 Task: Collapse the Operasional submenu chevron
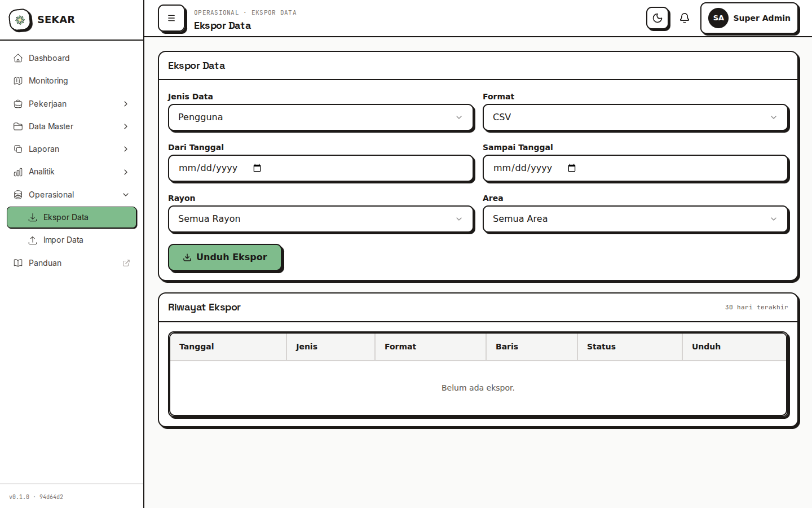coord(126,195)
